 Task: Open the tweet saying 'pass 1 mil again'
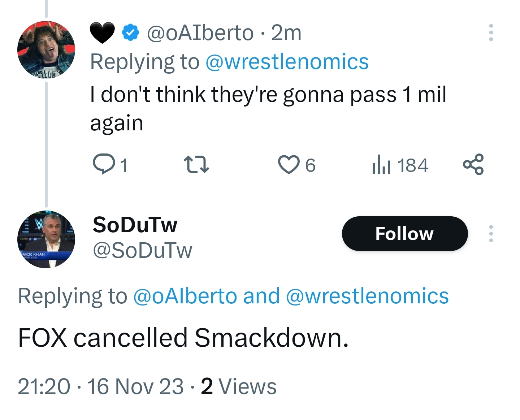coord(268,108)
